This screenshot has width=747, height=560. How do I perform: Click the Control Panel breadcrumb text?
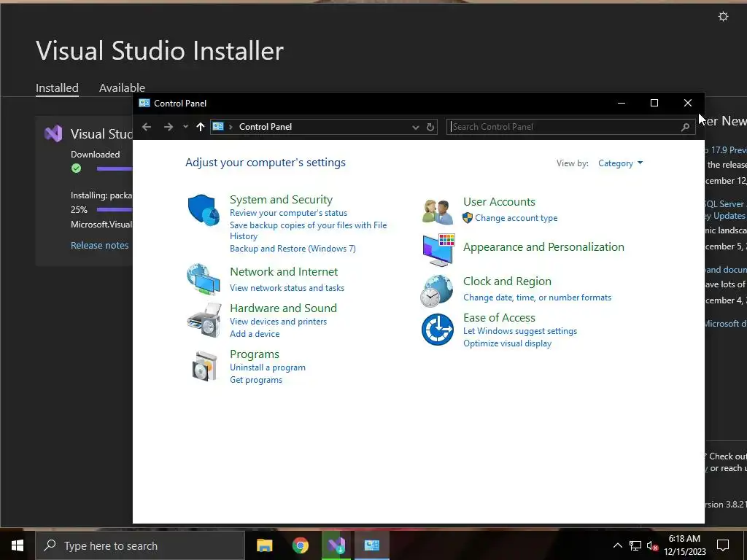[266, 127]
